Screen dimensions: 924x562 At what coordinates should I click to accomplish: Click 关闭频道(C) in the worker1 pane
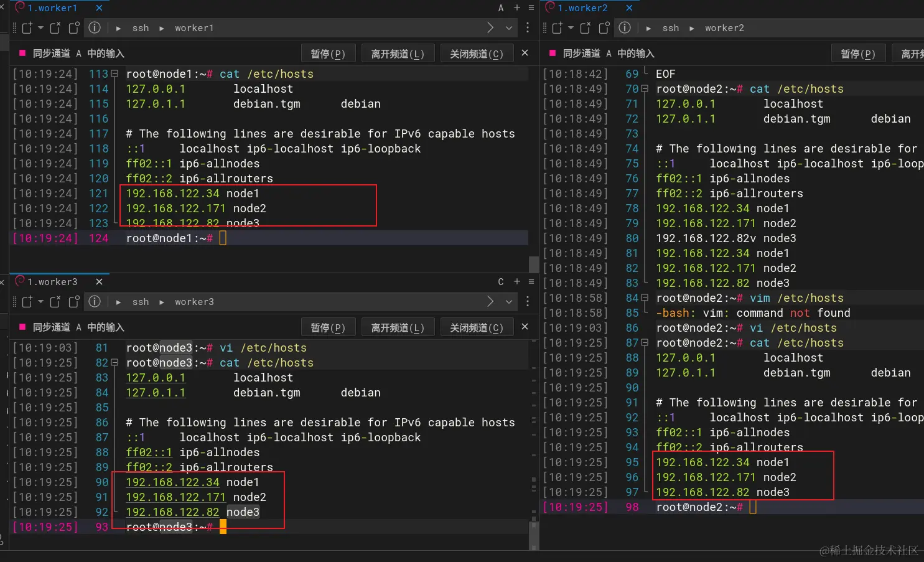(x=477, y=54)
